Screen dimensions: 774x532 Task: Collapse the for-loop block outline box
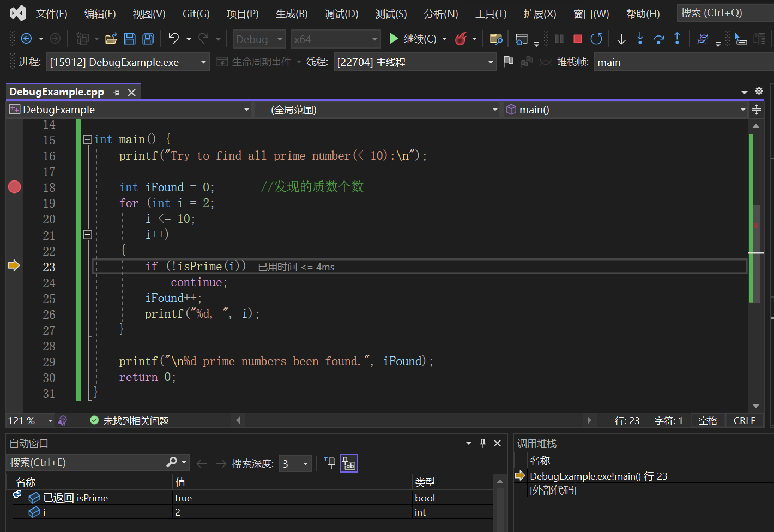coord(87,235)
